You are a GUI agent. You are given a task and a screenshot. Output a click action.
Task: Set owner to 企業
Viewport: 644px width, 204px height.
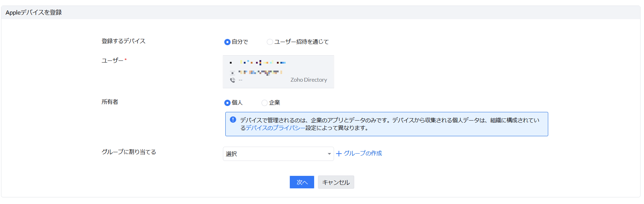click(265, 103)
